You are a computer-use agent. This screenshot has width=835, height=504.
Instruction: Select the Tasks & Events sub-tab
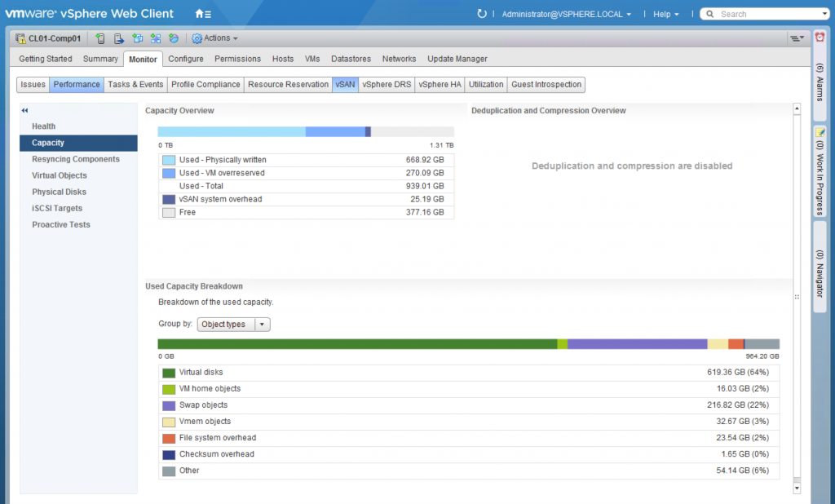click(135, 85)
